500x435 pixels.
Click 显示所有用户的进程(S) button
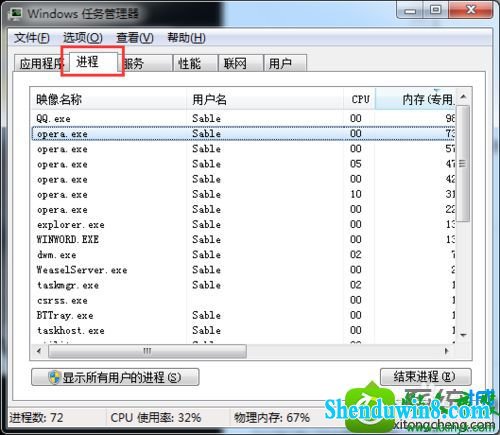[x=115, y=377]
